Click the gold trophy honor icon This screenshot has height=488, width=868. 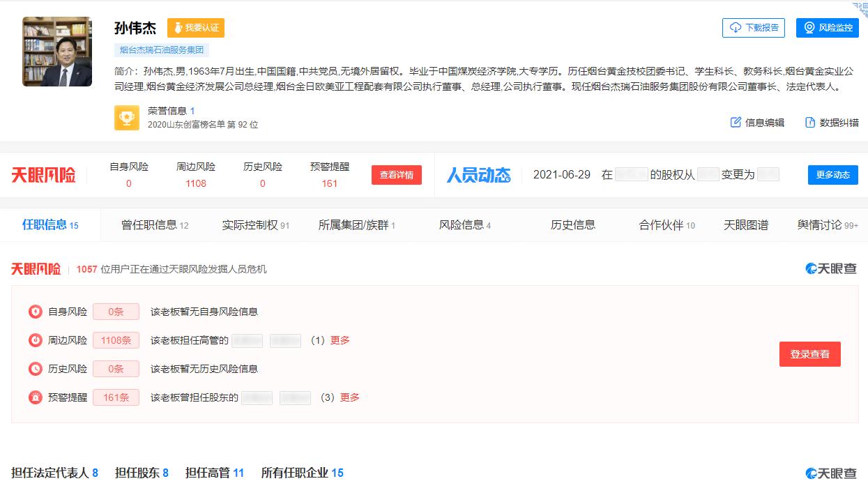[127, 118]
